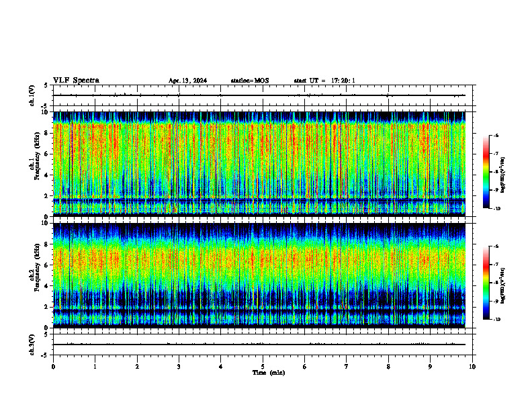Click the ch.2 frequency tick label "6"
This screenshot has width=532, height=411.
tap(47, 265)
